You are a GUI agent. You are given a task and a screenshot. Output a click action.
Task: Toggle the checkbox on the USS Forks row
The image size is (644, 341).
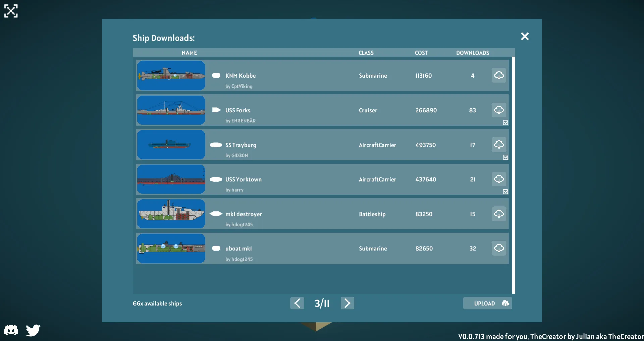coord(506,123)
